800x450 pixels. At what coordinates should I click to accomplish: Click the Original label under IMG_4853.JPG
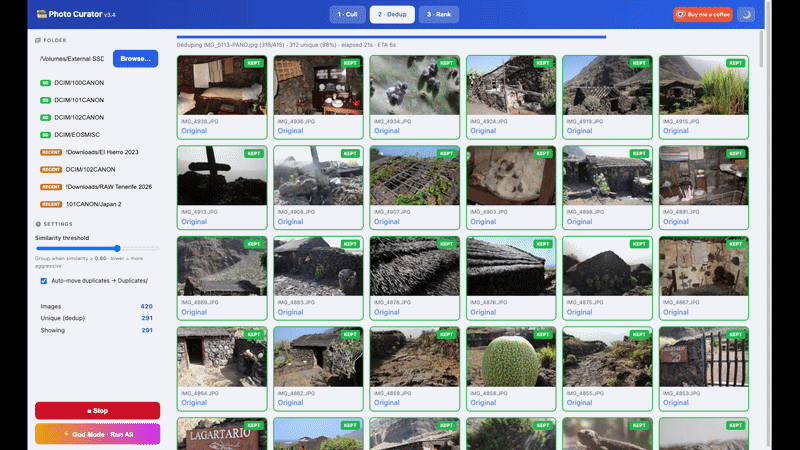coord(676,403)
